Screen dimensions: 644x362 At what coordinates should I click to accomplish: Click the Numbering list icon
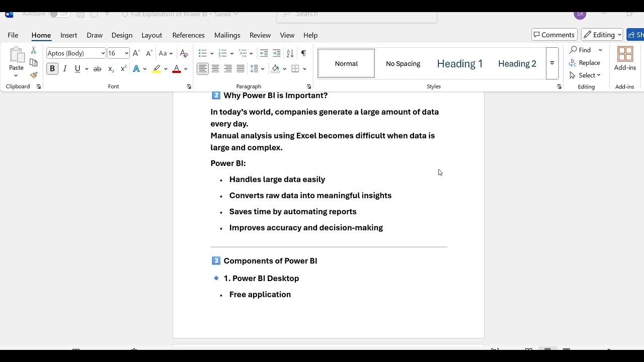click(222, 53)
